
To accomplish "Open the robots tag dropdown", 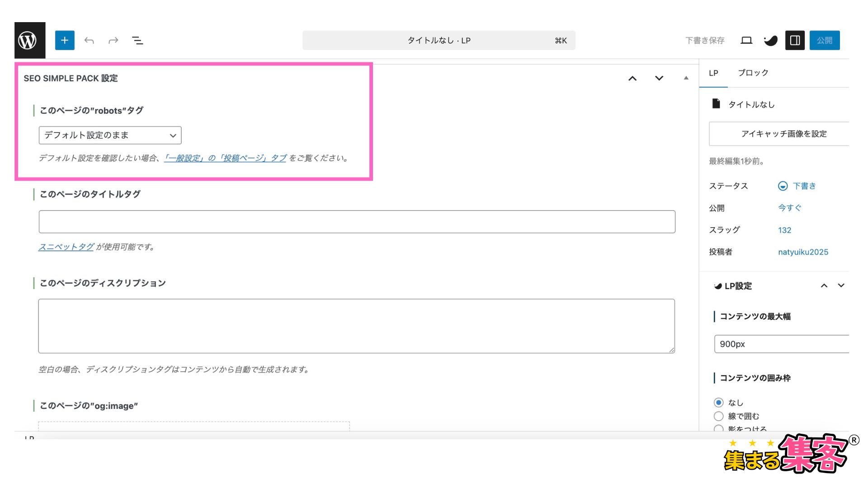I will tap(110, 135).
